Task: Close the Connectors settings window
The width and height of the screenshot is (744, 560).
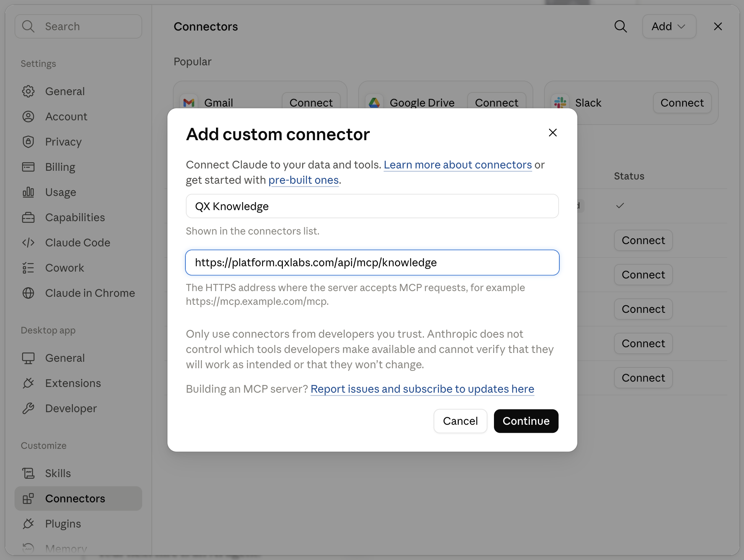Action: click(x=718, y=26)
